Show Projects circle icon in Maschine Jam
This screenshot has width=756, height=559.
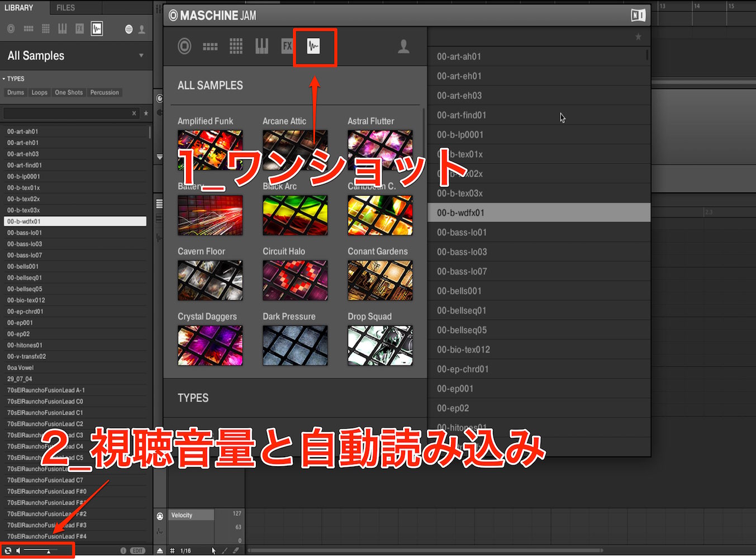point(184,46)
